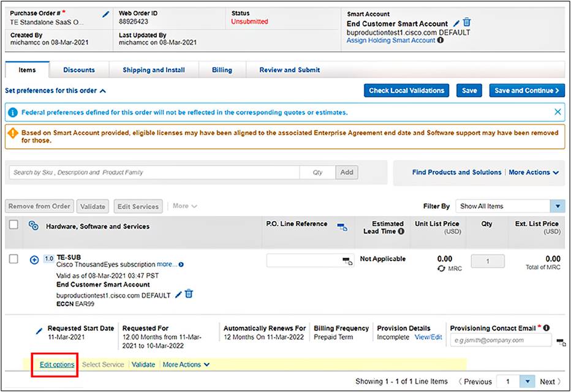
Task: Click the more info arrow after 'more...'
Action: [181, 265]
